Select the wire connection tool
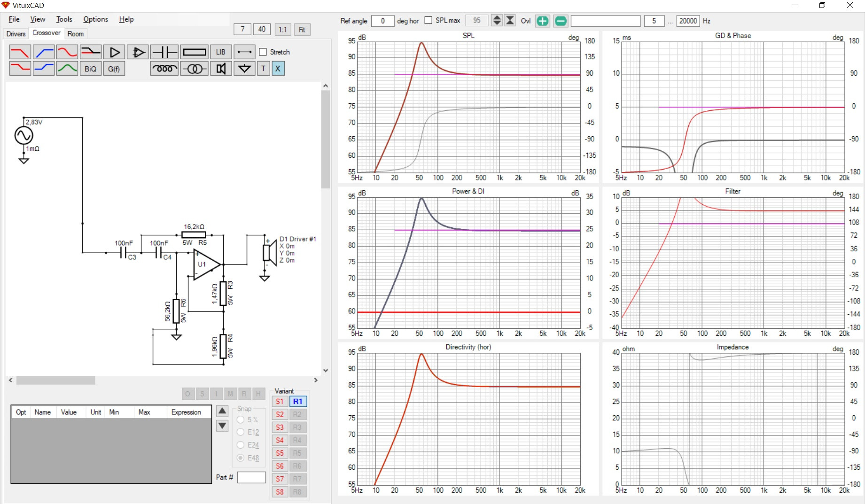The height and width of the screenshot is (504, 865). [x=244, y=52]
